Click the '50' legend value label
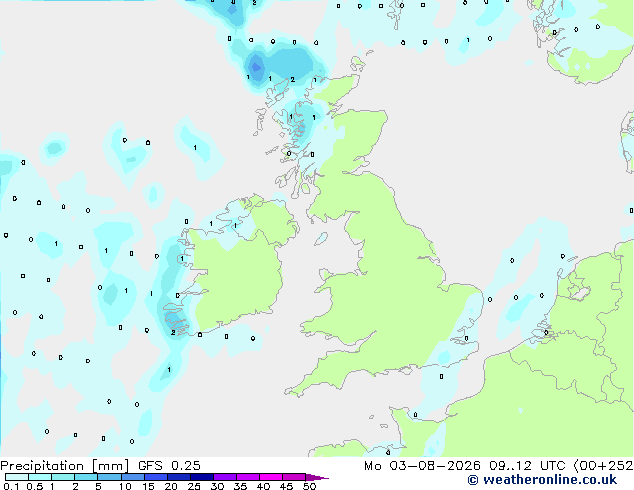 pos(309,486)
